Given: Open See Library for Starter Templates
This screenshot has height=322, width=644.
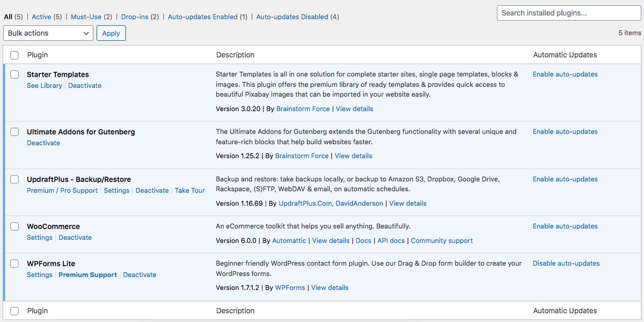Looking at the screenshot, I should coord(45,85).
